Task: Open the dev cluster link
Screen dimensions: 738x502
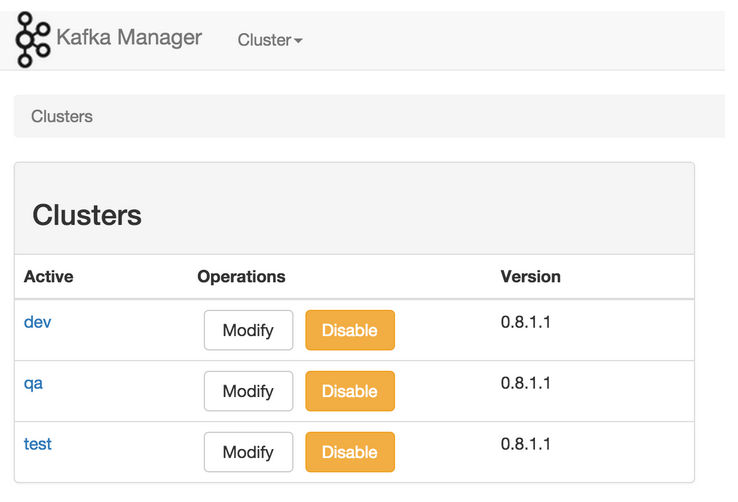Action: point(37,322)
